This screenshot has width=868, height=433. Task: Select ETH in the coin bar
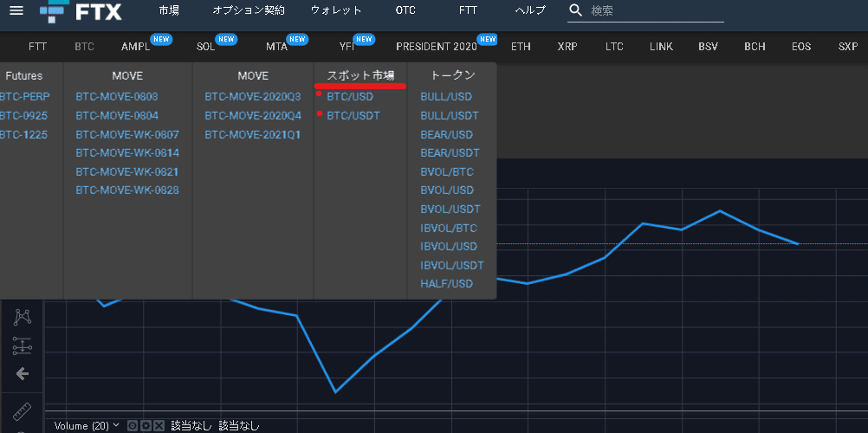point(521,47)
